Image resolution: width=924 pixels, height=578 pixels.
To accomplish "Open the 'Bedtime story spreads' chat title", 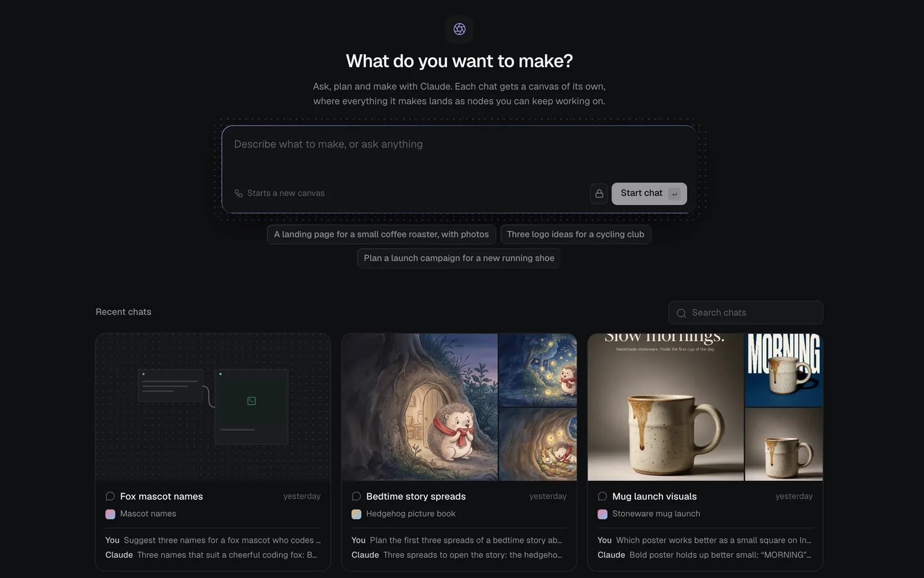I will [416, 497].
